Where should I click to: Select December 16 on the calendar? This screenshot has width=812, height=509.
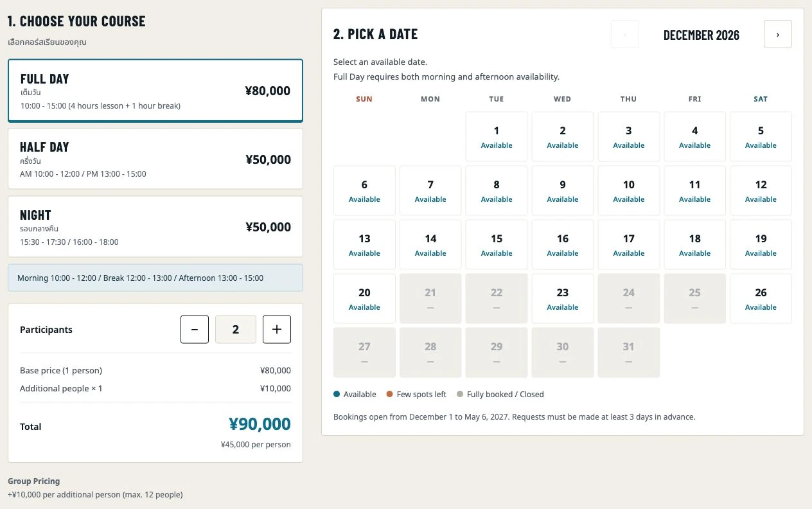(x=563, y=245)
